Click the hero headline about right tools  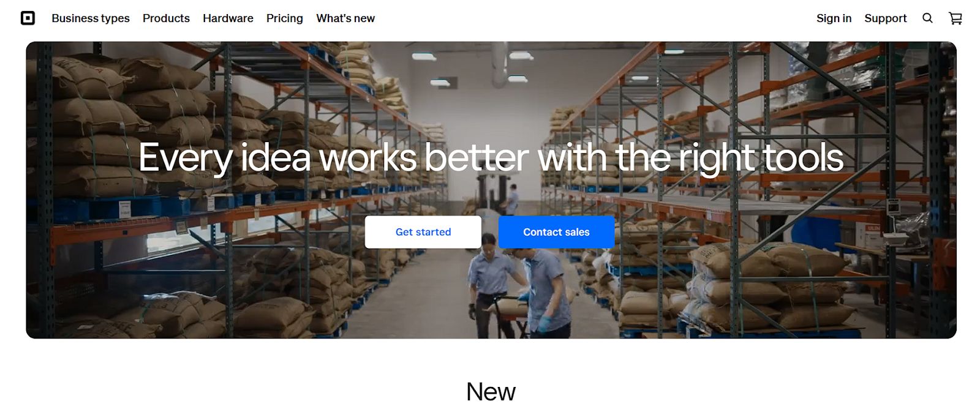(491, 158)
